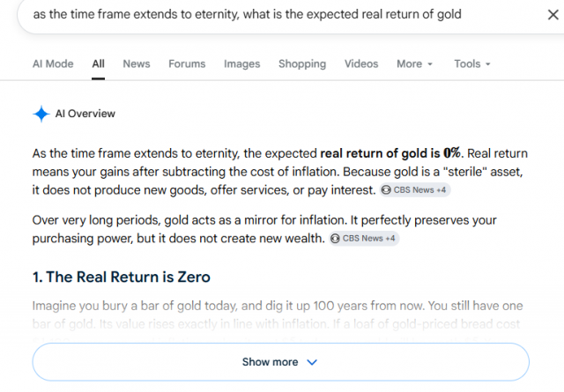This screenshot has width=564, height=392.
Task: Click the +4 count on the first CBS News chip
Action: point(441,190)
